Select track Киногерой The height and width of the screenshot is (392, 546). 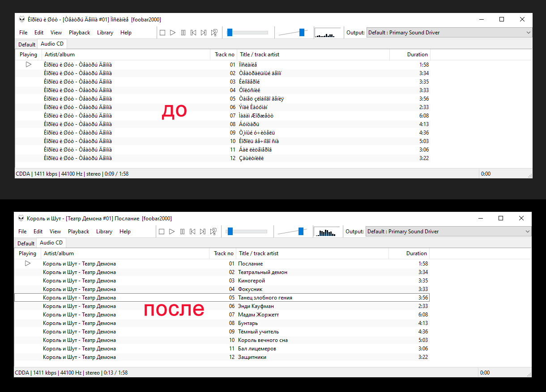pyautogui.click(x=222, y=281)
